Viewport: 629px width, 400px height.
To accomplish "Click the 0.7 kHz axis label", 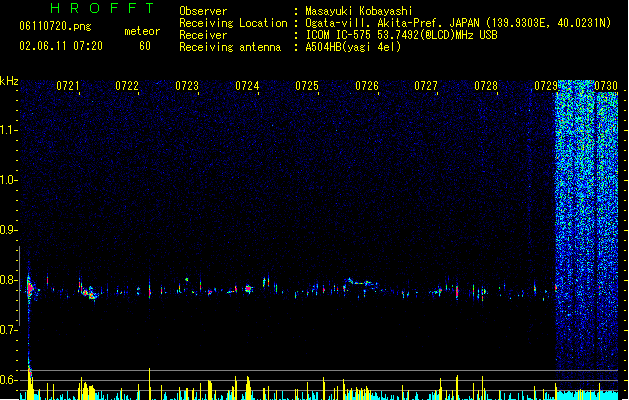I will (x=9, y=330).
